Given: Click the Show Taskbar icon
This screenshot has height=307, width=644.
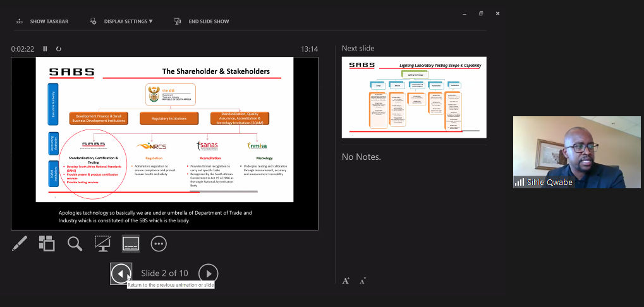Looking at the screenshot, I should coord(19,21).
